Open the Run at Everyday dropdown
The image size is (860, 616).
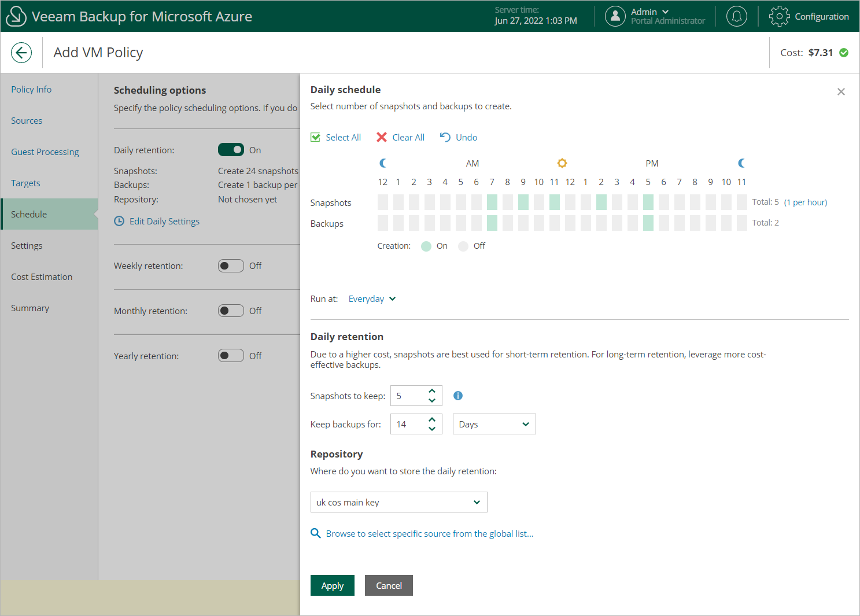tap(372, 298)
